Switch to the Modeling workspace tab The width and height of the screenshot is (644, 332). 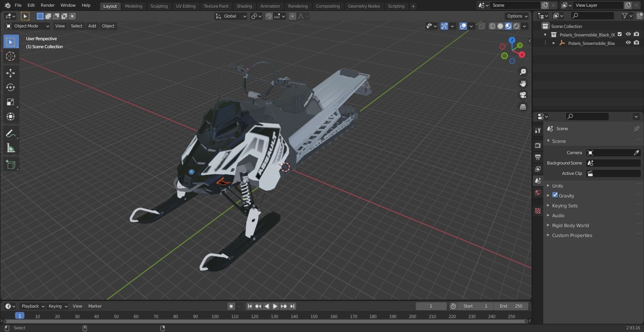click(133, 6)
